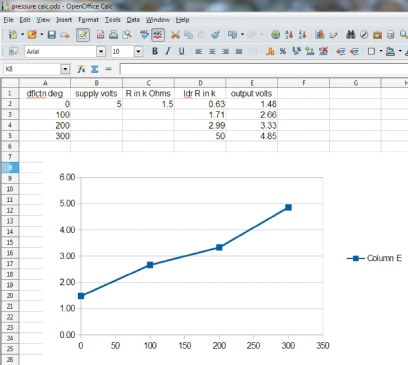
Task: Click the Print file icon
Action: click(x=113, y=34)
